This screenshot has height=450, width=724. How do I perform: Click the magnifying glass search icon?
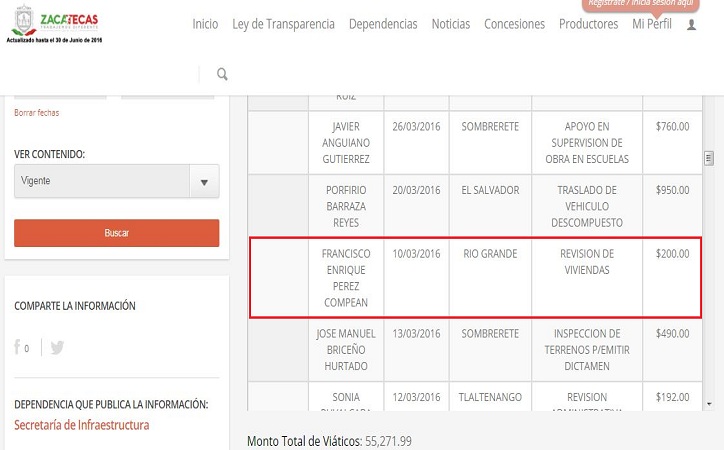click(x=222, y=74)
